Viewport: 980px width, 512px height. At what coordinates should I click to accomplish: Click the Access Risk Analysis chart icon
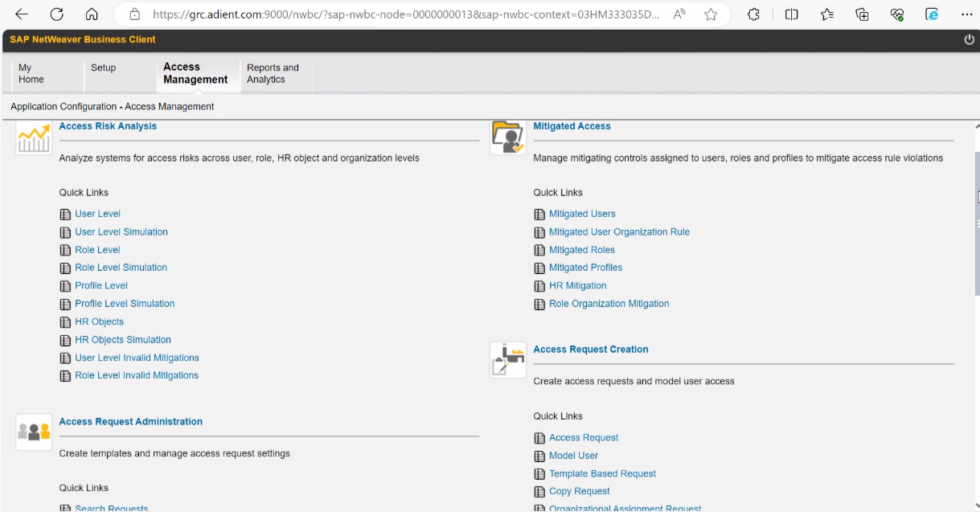click(34, 137)
